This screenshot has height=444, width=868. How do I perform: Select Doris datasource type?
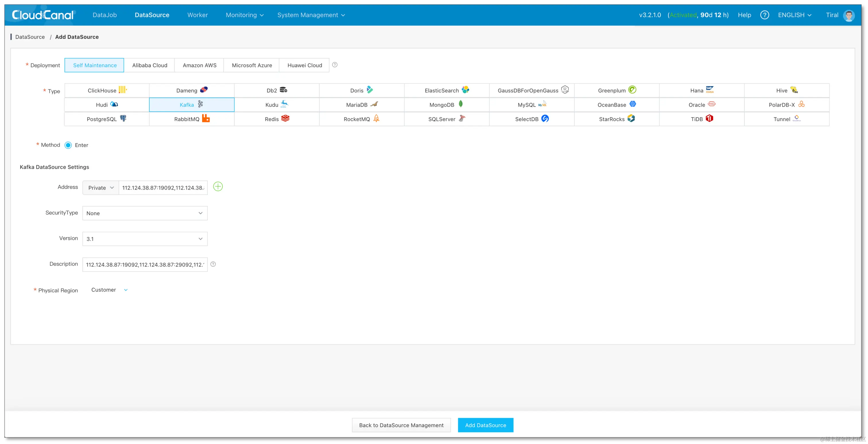click(x=362, y=90)
